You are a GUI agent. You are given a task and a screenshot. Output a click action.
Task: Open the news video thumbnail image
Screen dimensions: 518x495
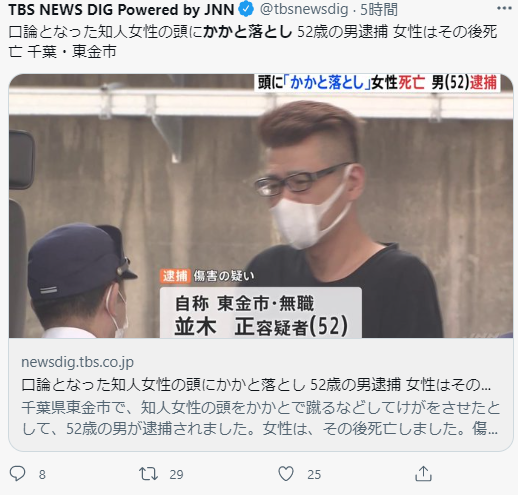point(261,206)
